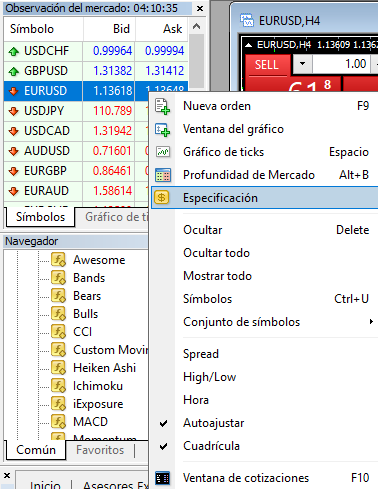Select the GBPUSD row in market watch
Viewport: 378px width, 489px height.
[96, 71]
